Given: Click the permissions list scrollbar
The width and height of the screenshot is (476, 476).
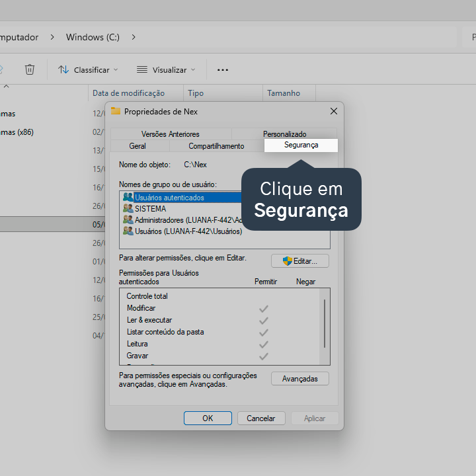Looking at the screenshot, I should tap(325, 323).
